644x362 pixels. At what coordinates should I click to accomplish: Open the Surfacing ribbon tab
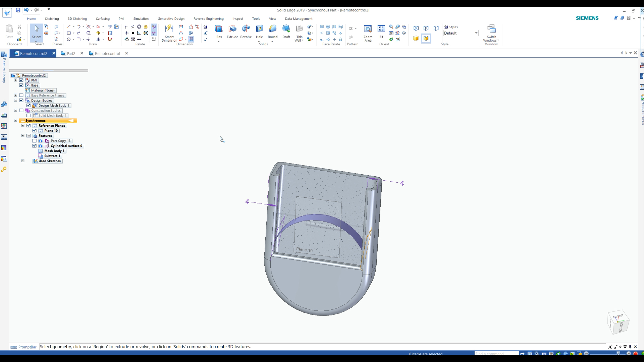coord(103,18)
